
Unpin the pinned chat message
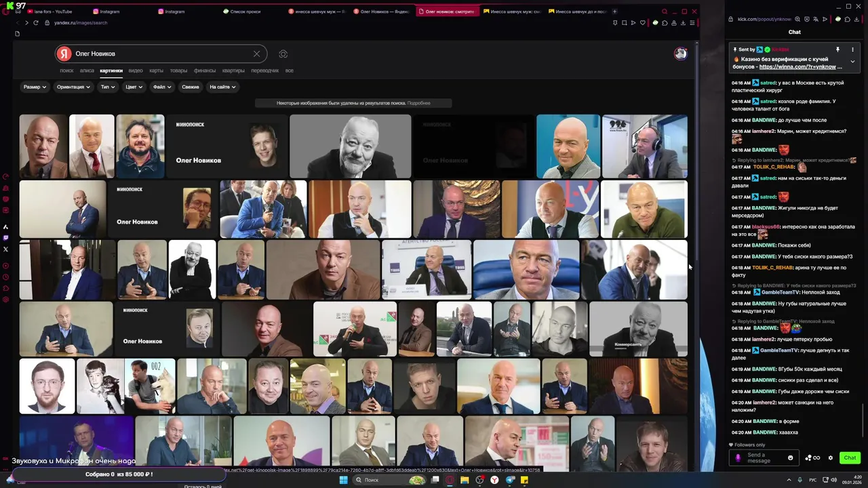(x=837, y=49)
